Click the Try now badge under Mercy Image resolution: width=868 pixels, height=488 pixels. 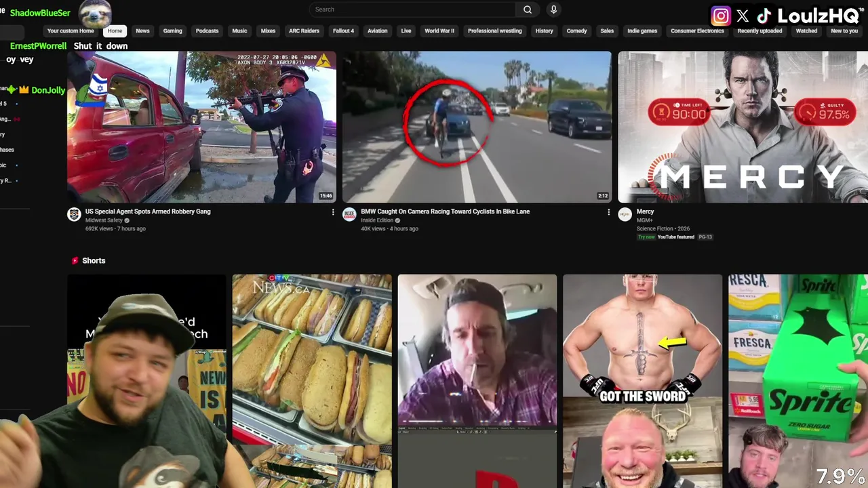(x=646, y=237)
